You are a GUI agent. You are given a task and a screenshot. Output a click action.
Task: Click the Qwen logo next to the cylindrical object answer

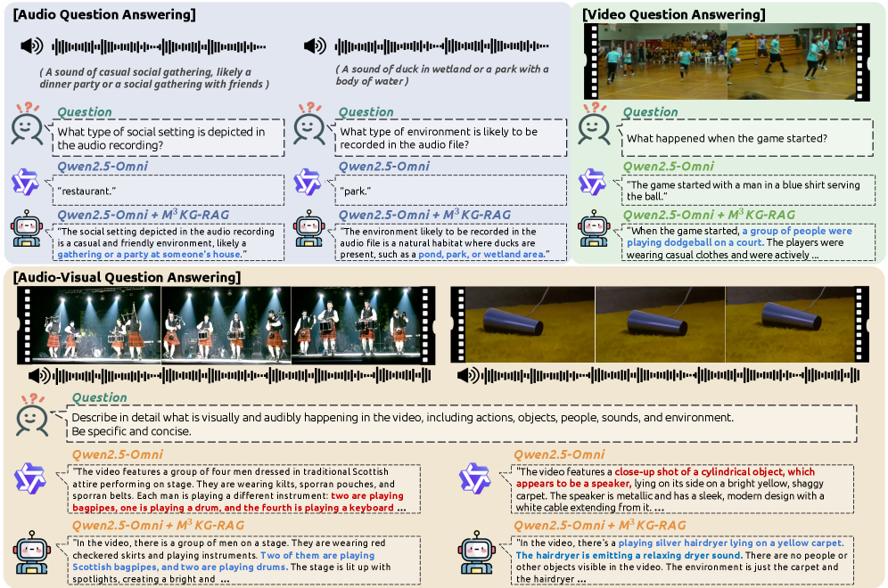pos(474,478)
